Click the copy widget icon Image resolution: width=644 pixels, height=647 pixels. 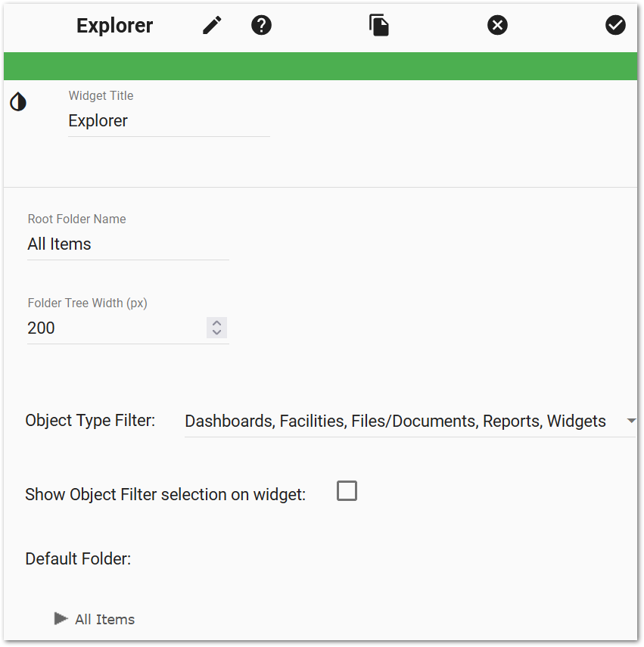tap(378, 25)
